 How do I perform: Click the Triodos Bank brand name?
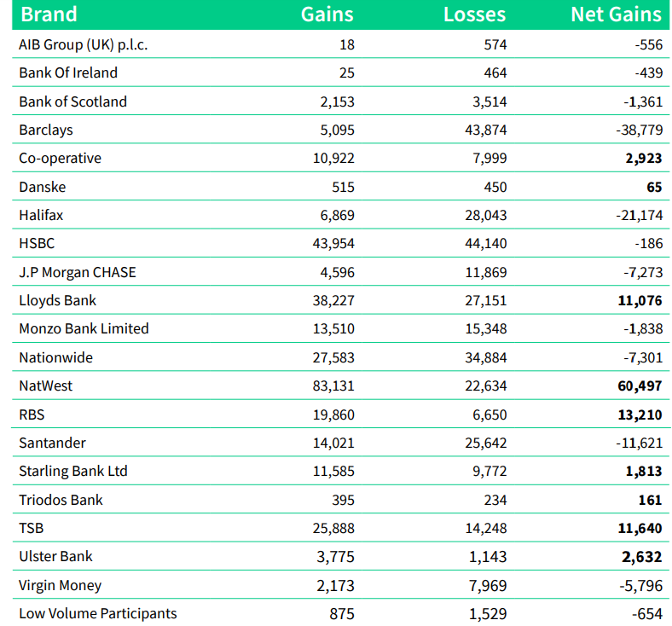[61, 500]
